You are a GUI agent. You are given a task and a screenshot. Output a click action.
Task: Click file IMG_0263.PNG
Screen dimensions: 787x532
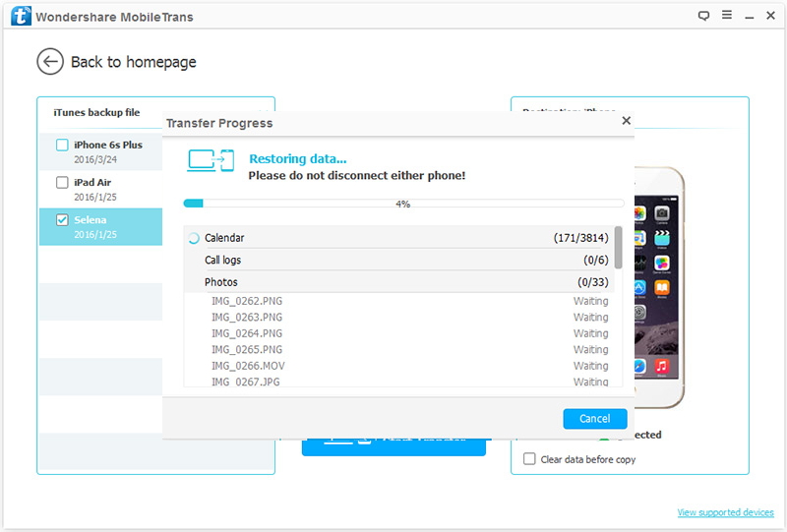coord(247,318)
